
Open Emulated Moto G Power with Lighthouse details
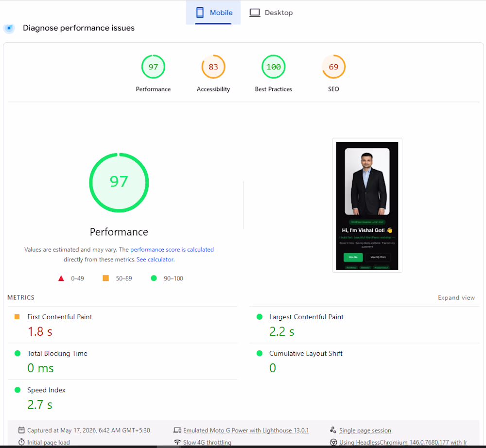point(246,431)
